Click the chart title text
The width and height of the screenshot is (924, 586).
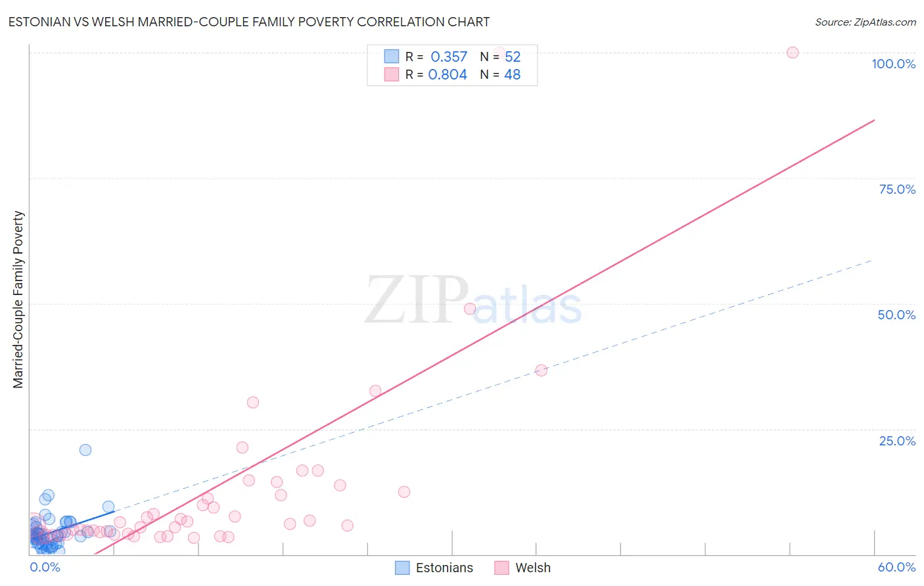pyautogui.click(x=249, y=22)
